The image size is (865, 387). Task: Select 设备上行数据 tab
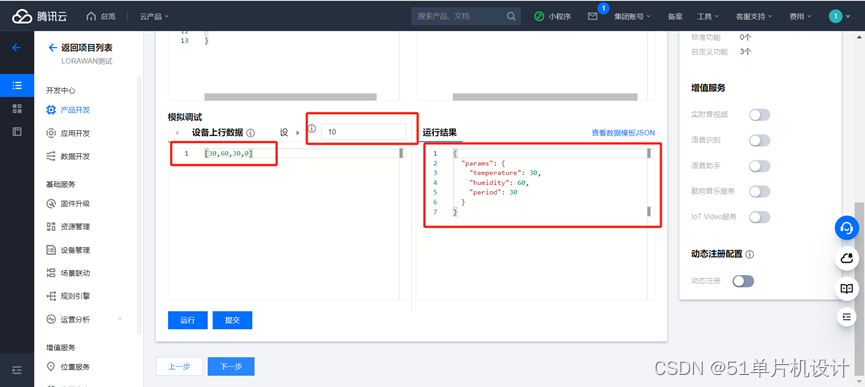[x=217, y=133]
